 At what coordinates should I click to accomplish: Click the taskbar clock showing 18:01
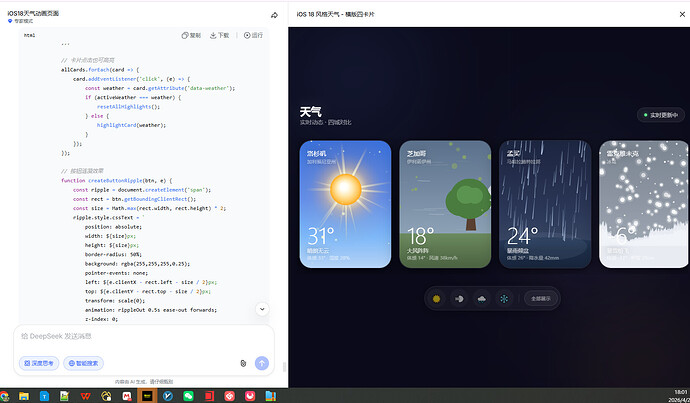pyautogui.click(x=680, y=392)
